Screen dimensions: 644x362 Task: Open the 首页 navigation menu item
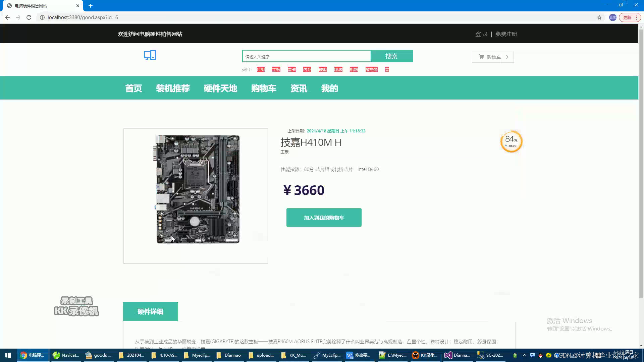click(x=133, y=88)
